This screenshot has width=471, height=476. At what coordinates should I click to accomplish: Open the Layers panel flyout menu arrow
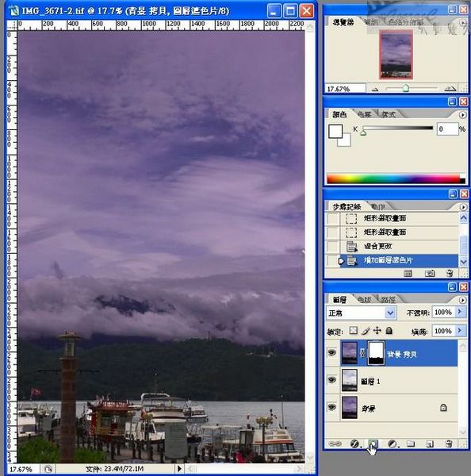462,300
